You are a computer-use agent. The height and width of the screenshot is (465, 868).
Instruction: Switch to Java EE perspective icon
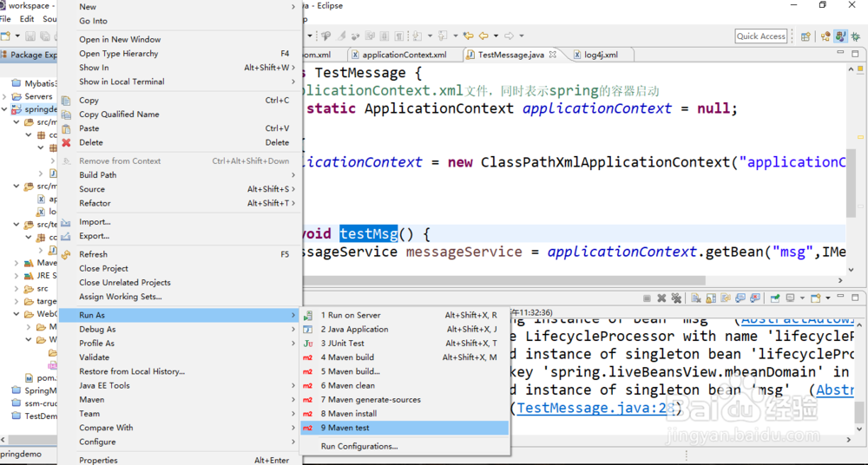825,36
